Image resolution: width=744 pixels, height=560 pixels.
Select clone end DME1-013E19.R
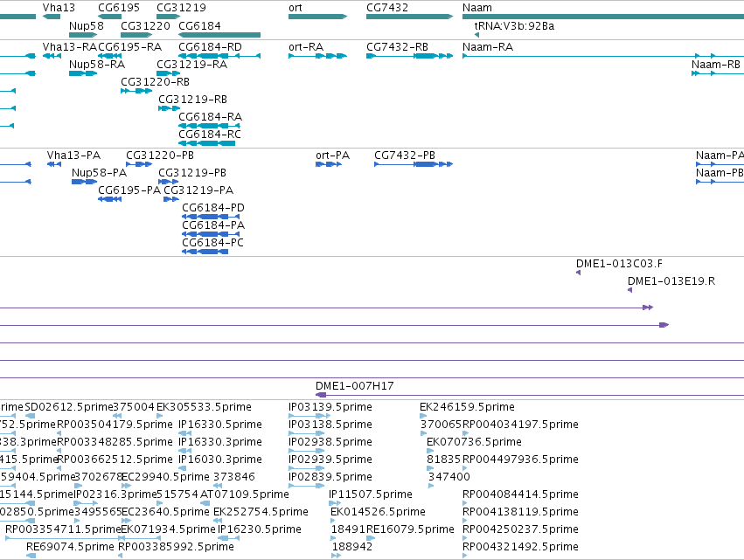click(x=630, y=290)
